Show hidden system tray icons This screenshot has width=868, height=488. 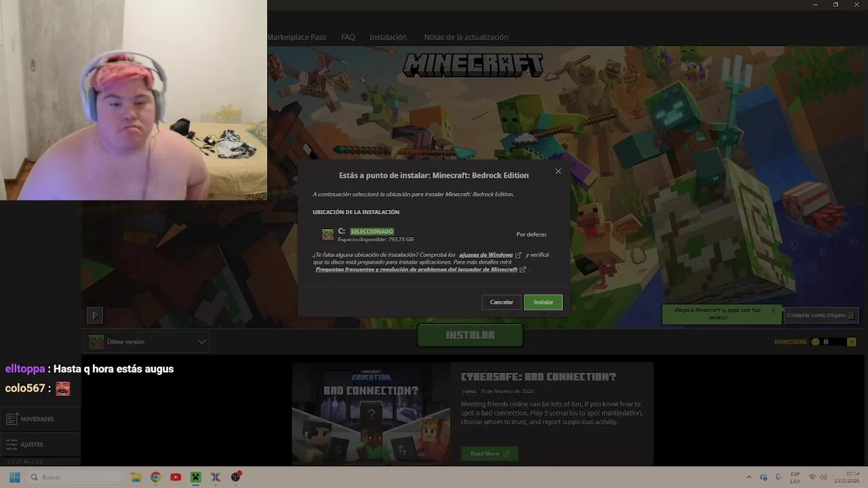pos(749,477)
